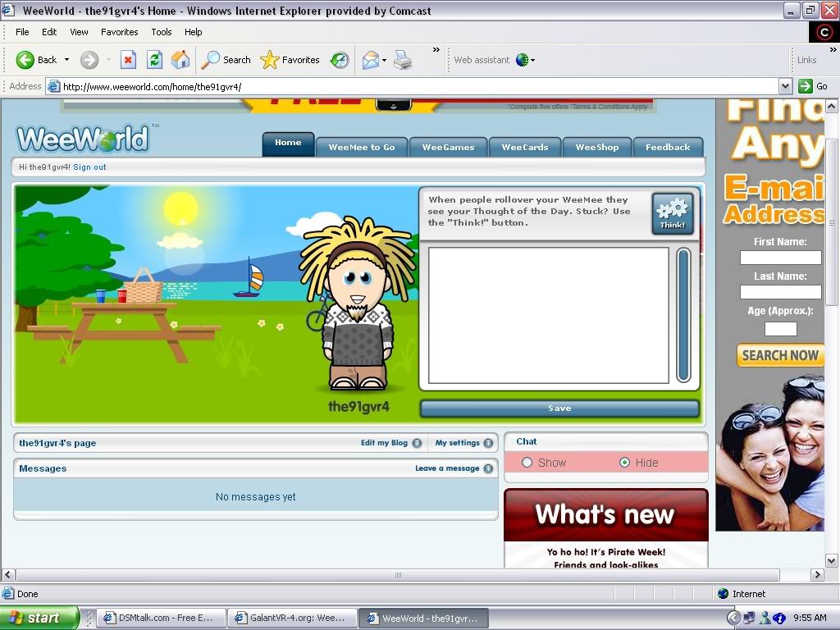Open the Tools menu
The width and height of the screenshot is (840, 630).
(x=162, y=32)
